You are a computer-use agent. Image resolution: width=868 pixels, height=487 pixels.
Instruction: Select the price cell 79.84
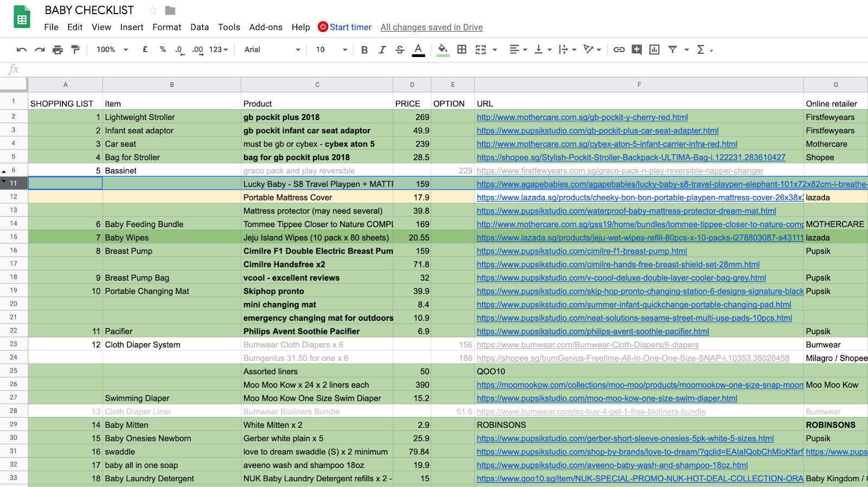(412, 452)
